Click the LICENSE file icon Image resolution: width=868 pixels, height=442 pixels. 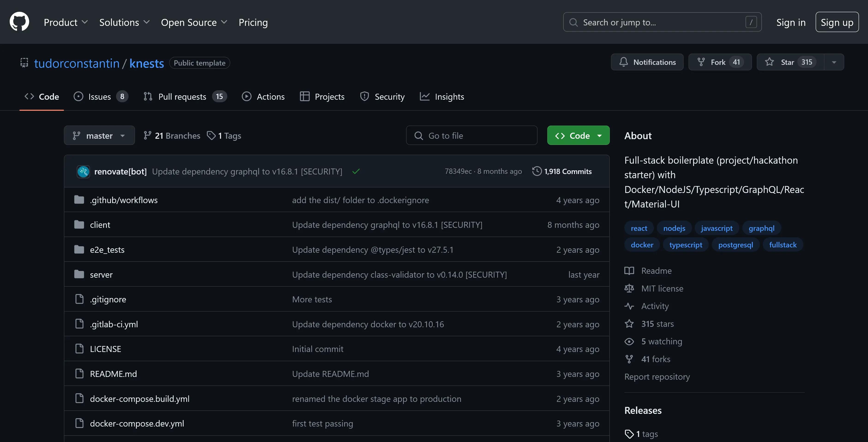tap(80, 349)
